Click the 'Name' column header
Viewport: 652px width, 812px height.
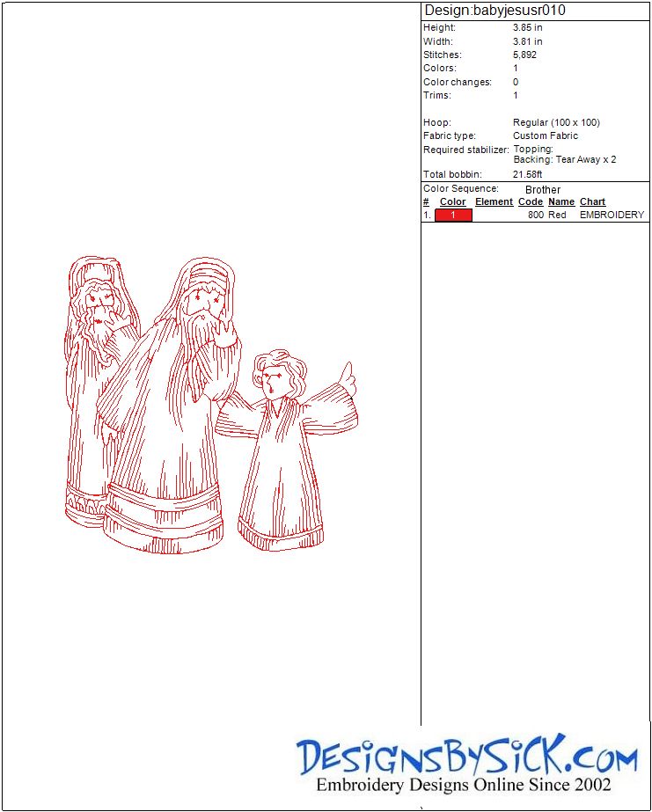[560, 201]
